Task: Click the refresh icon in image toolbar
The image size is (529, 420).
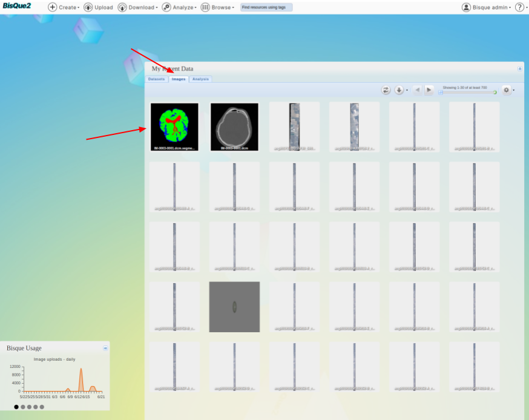Action: click(x=386, y=90)
